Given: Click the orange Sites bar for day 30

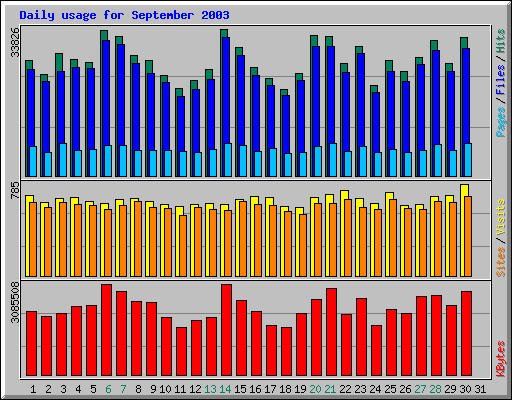Looking at the screenshot, I should tap(468, 236).
